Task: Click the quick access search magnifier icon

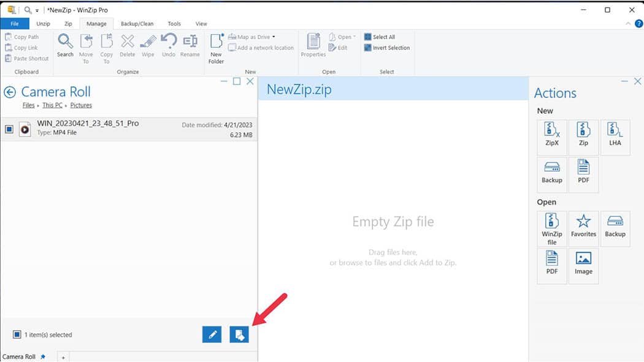Action: pos(28,10)
